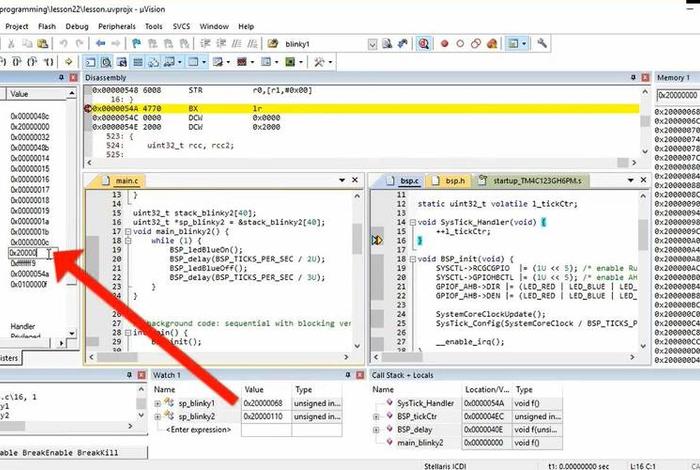Click breakpoint marker at 0x0000054A
This screenshot has height=470, width=700.
click(88, 108)
